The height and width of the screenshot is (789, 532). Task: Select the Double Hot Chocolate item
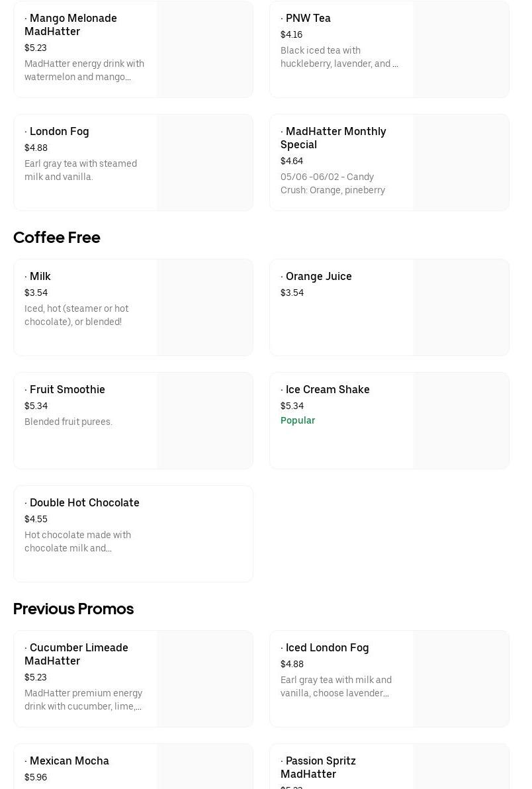84,502
